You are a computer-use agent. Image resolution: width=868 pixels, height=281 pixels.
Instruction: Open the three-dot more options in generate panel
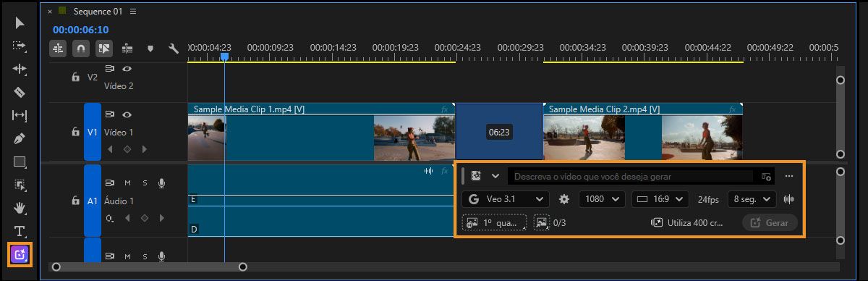(789, 176)
